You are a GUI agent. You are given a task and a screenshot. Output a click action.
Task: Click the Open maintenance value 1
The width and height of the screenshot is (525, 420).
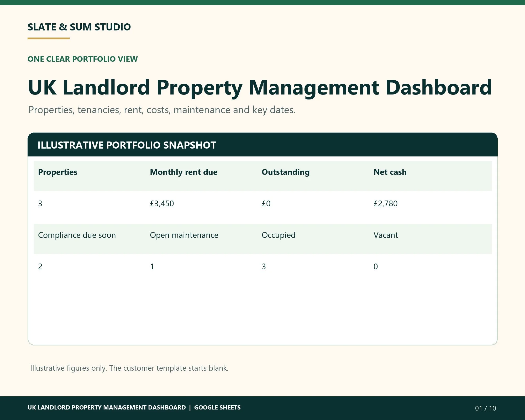click(x=152, y=266)
